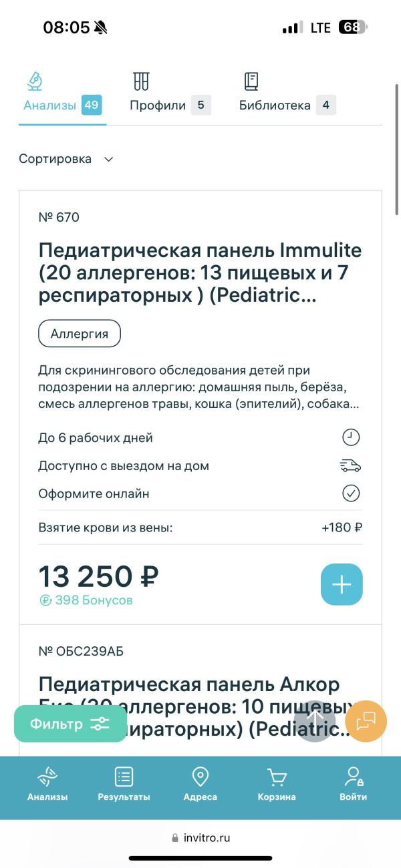Screen dimensions: 401x868
Task: Open Педиатрическая панель Immulite title link
Action: [199, 273]
